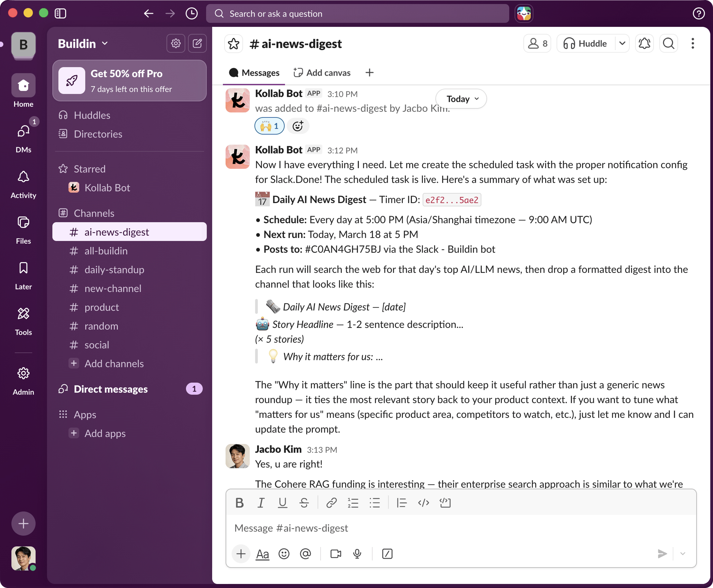Open the Files section
This screenshot has height=588, width=713.
click(x=23, y=223)
